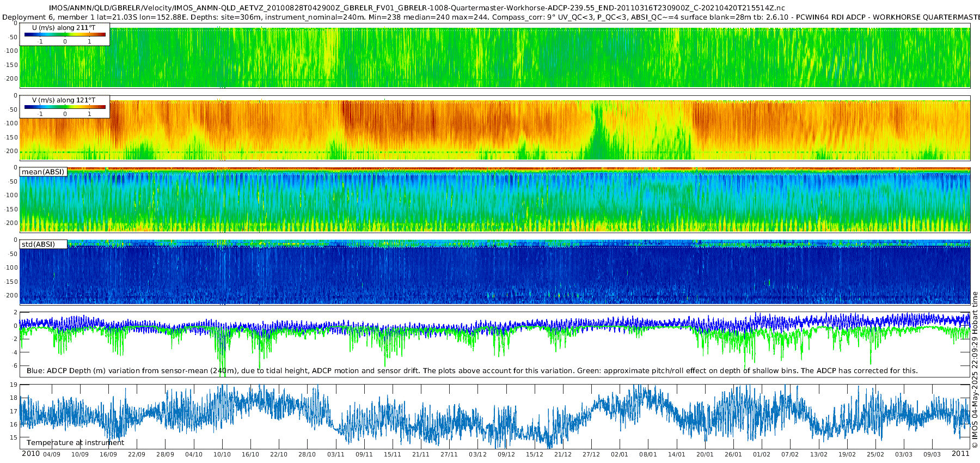980x463 pixels.
Task: Click the '4' tick on depth variation axis
Action: point(15,352)
